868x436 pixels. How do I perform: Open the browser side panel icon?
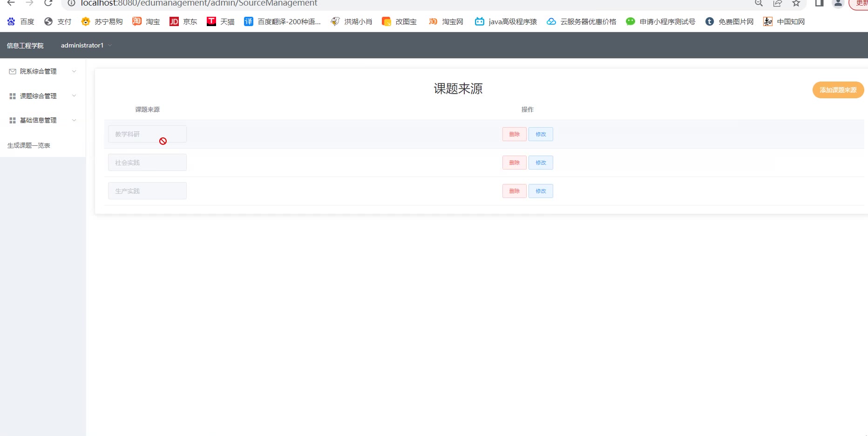(819, 3)
